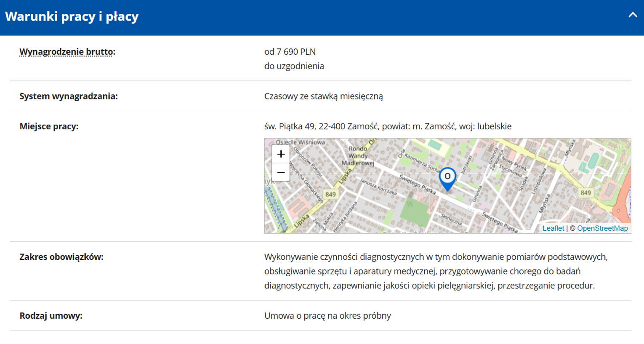Click the Miejsce pracy row label
Viewport: 644px width, 344px height.
pos(49,126)
